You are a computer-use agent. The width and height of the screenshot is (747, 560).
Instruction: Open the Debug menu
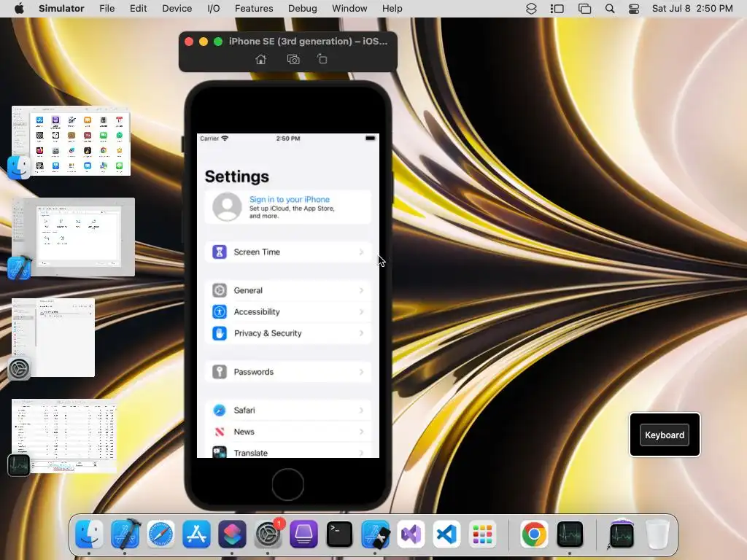click(x=303, y=9)
